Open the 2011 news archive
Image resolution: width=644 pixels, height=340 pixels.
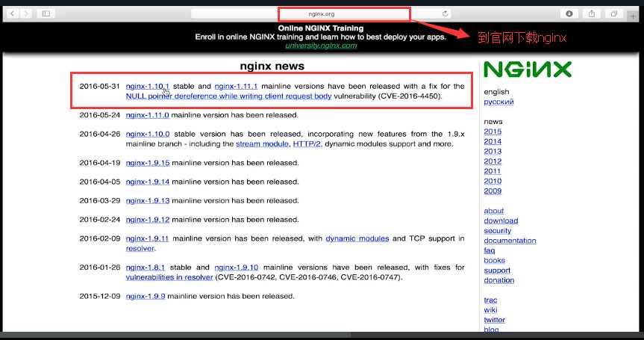click(493, 171)
